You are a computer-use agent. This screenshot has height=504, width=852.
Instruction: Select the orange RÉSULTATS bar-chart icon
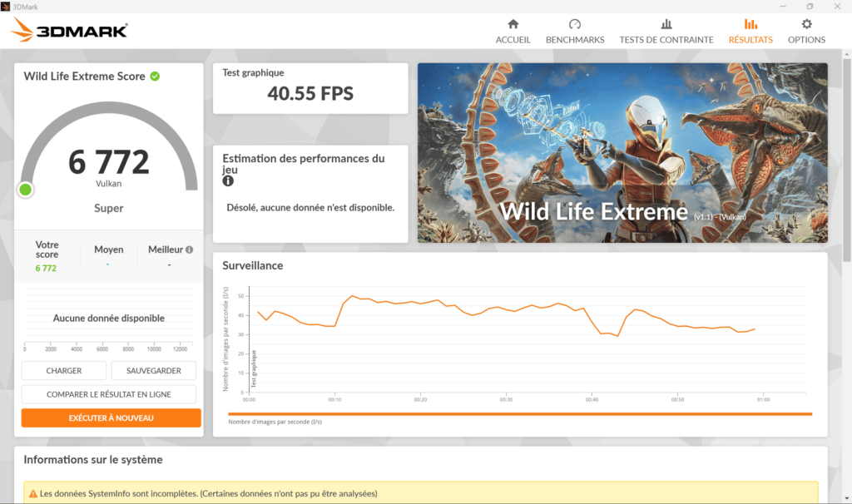750,25
